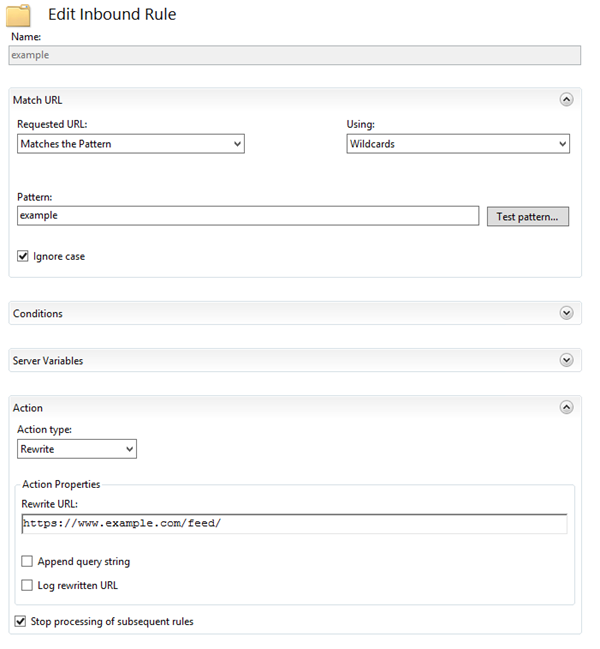Enable Append query string checkbox
600x649 pixels.
pos(27,561)
